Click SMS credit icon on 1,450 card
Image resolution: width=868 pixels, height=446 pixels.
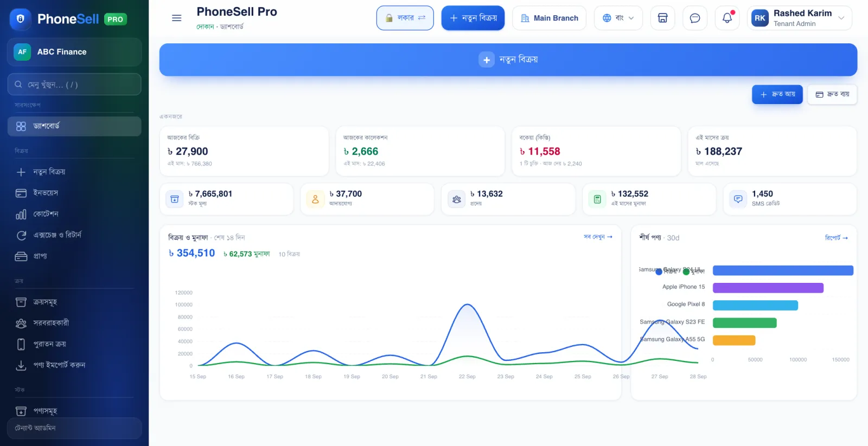[738, 199]
